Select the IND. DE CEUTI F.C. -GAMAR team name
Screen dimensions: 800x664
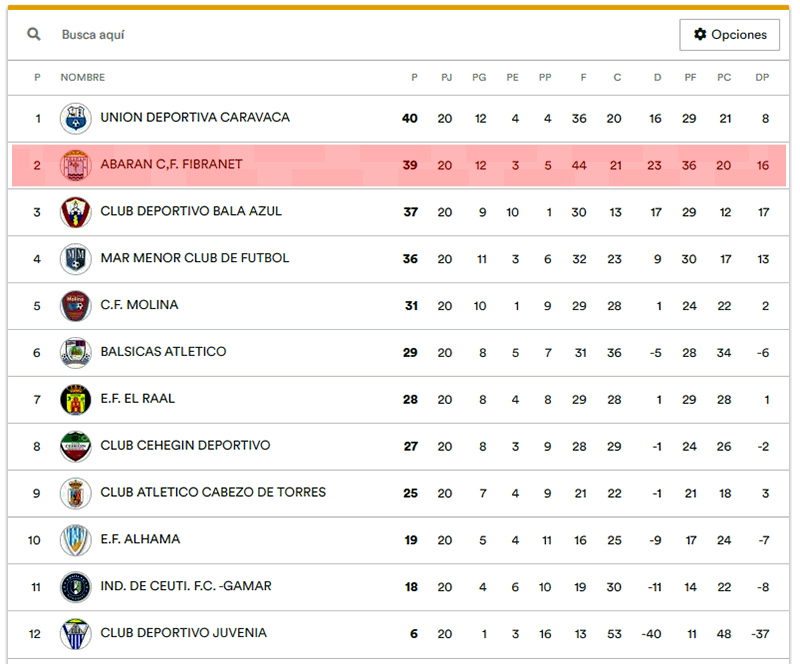pos(186,586)
